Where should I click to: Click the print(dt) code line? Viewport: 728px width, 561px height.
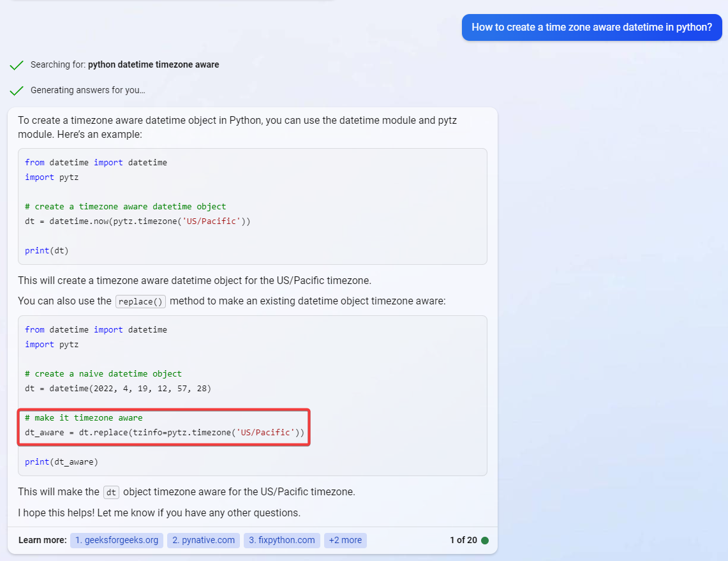click(47, 251)
